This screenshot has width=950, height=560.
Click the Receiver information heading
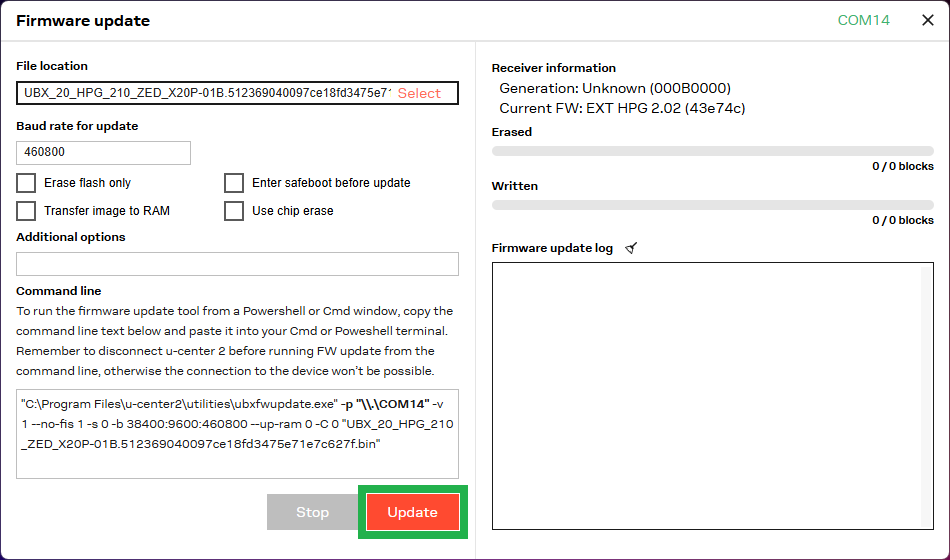tap(554, 68)
